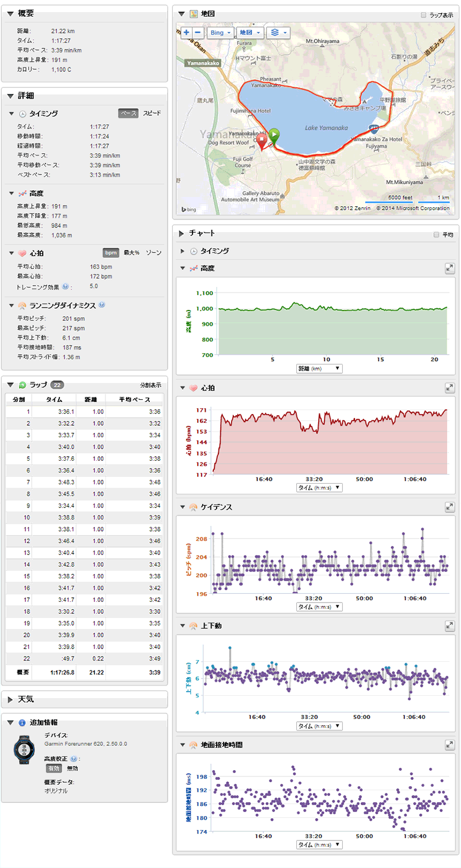Zoom out on the map with minus button

coord(198,33)
